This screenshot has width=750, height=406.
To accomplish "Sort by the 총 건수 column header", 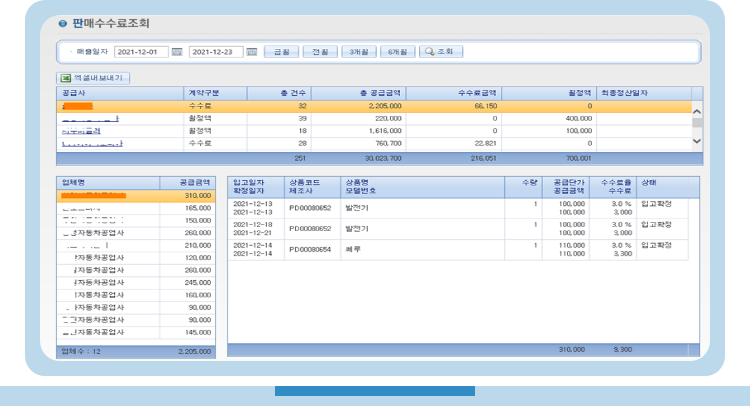I will (279, 93).
